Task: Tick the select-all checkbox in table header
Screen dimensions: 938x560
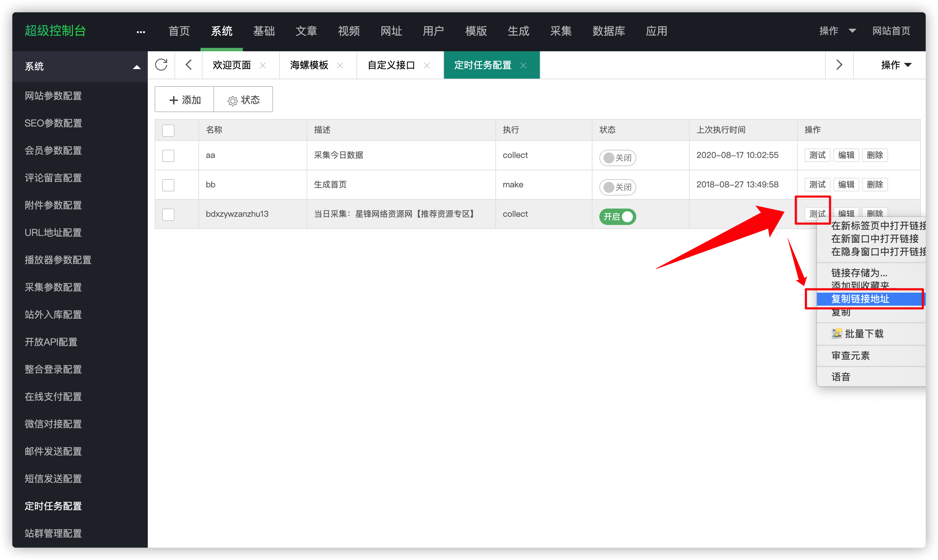Action: pyautogui.click(x=168, y=130)
